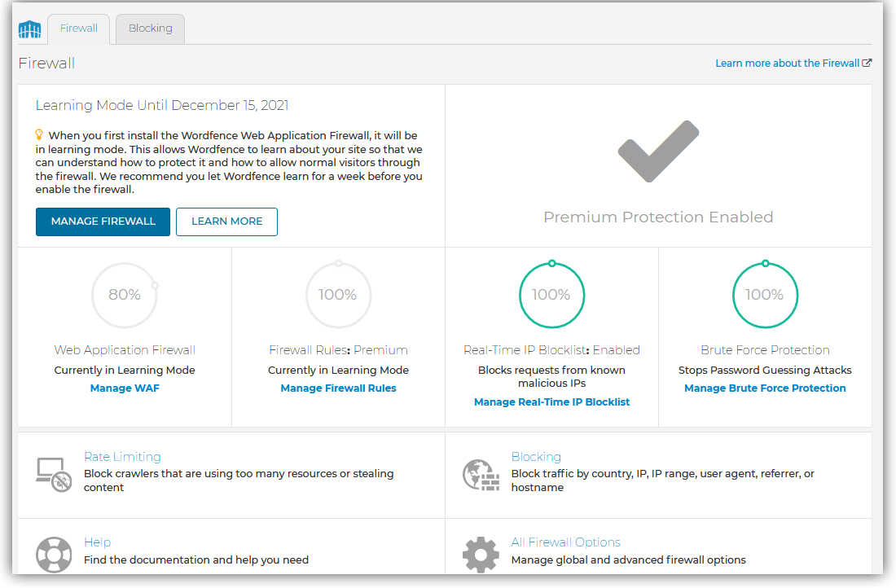
Task: Open the Manage WAF link
Action: 125,388
